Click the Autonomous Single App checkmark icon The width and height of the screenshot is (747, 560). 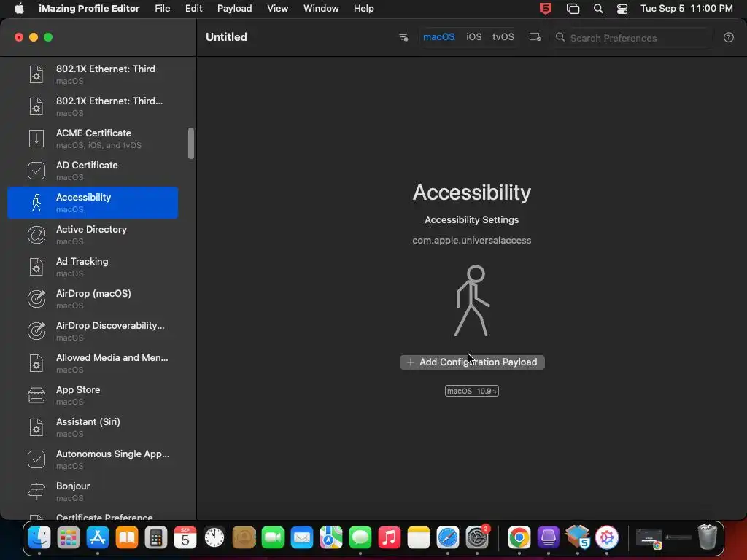pyautogui.click(x=36, y=459)
